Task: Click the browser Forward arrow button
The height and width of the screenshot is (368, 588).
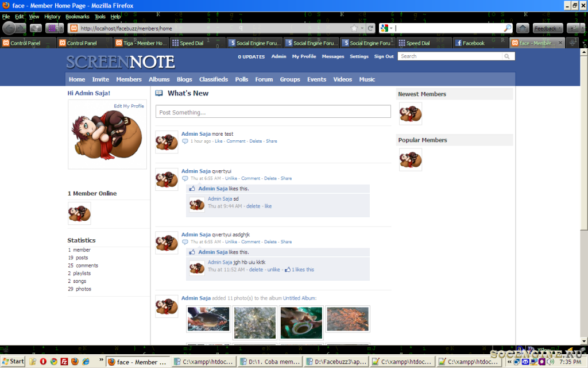Action: [x=21, y=28]
